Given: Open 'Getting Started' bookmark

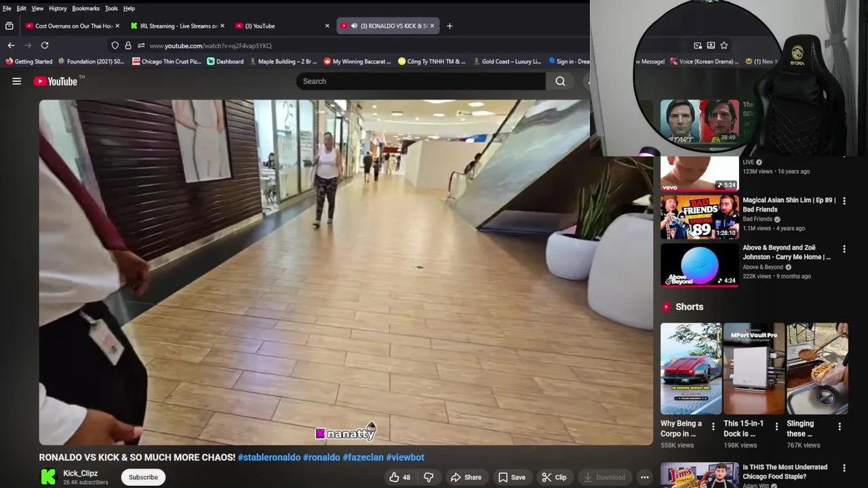Looking at the screenshot, I should pos(28,62).
